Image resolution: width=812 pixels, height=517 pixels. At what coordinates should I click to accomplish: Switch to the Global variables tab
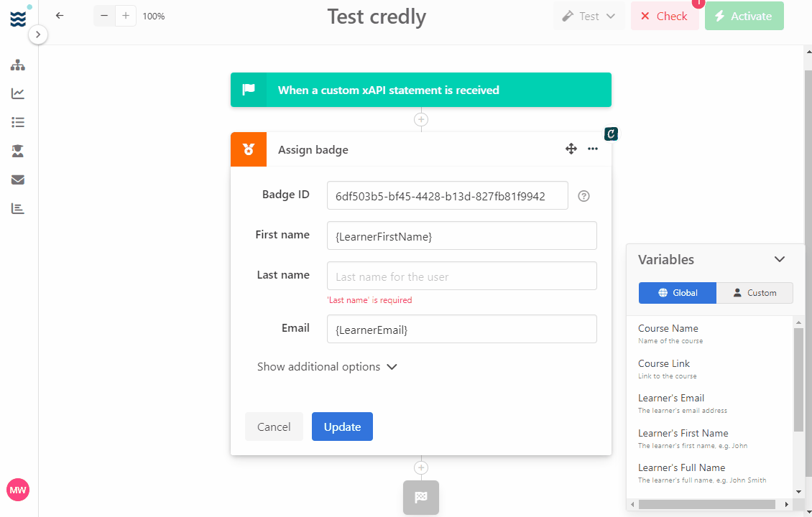678,293
